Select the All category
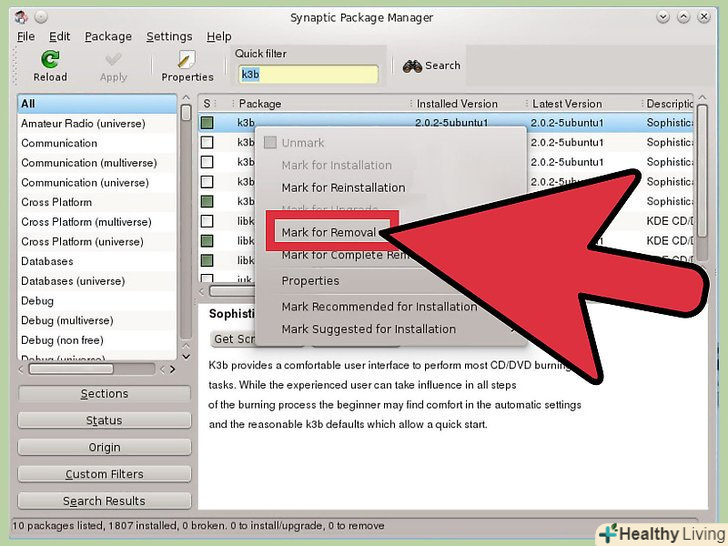The height and width of the screenshot is (546, 728). 97,104
